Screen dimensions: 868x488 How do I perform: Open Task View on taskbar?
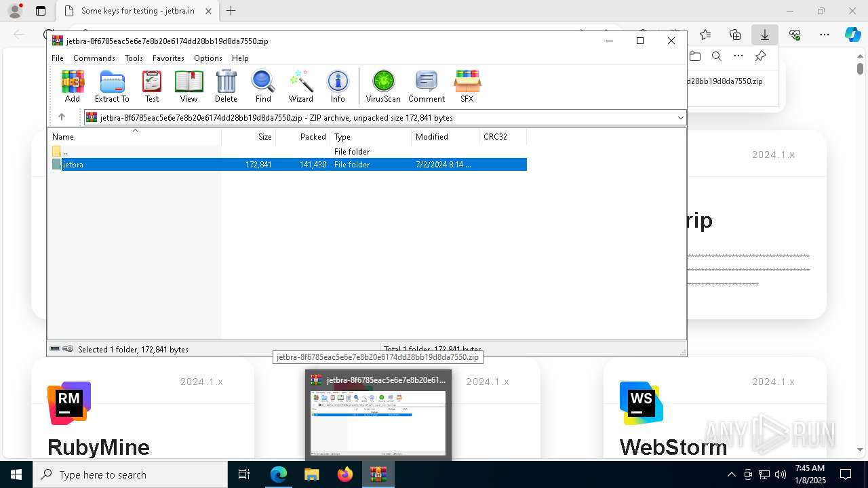(x=244, y=474)
